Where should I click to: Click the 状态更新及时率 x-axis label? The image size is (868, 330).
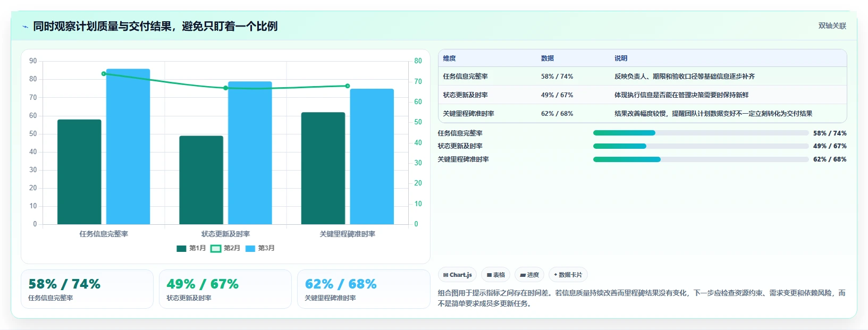(x=225, y=234)
